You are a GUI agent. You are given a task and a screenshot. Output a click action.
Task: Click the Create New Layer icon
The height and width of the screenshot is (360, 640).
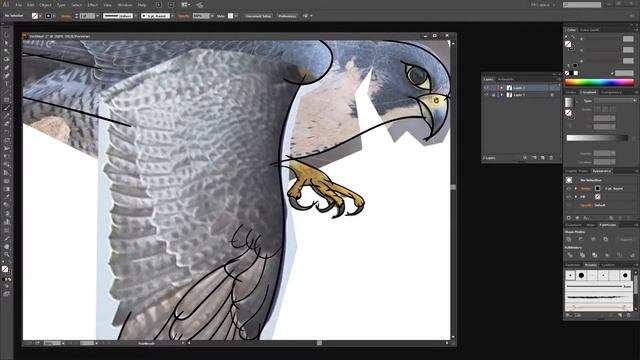(543, 158)
